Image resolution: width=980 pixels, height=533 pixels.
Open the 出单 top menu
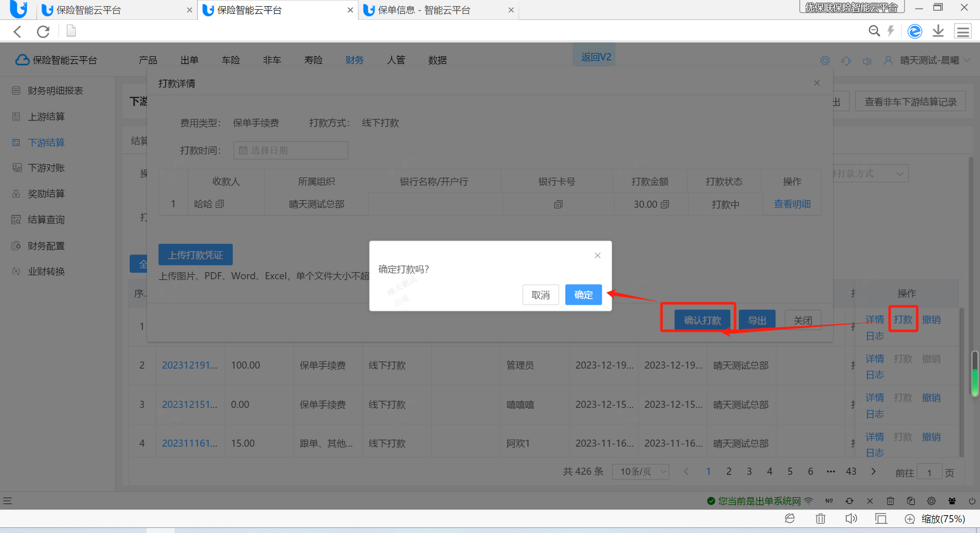coord(189,60)
